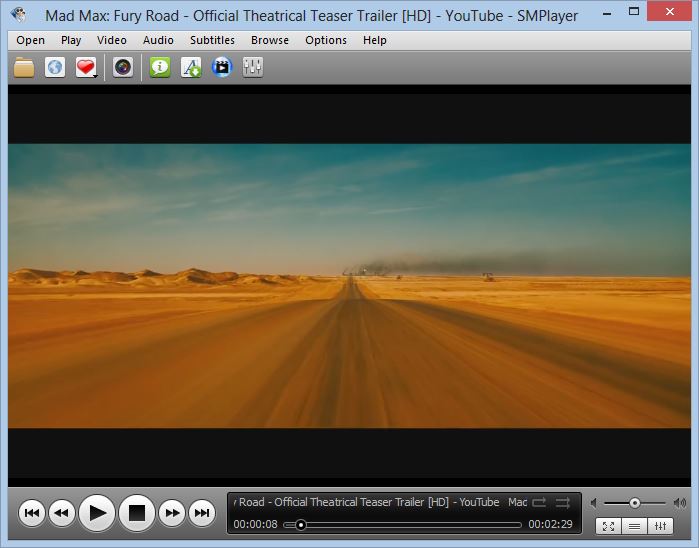699x548 pixels.
Task: Open the Browse menu
Action: tap(270, 40)
